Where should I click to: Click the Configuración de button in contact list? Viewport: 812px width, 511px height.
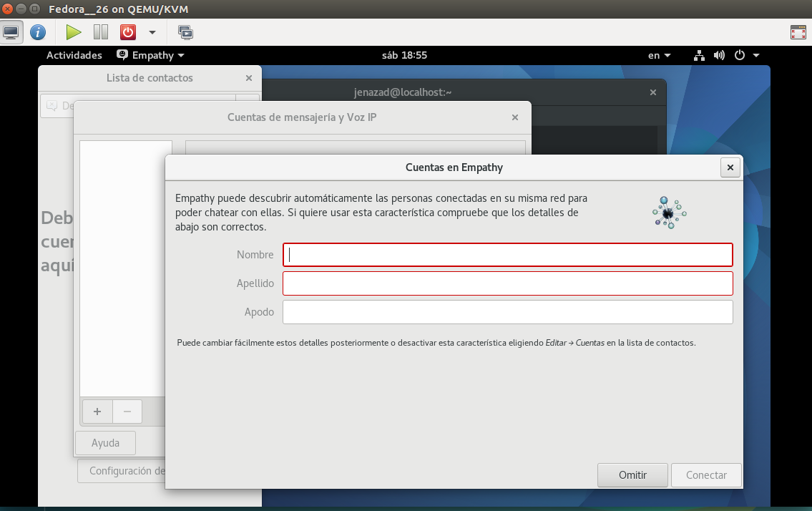coord(122,471)
